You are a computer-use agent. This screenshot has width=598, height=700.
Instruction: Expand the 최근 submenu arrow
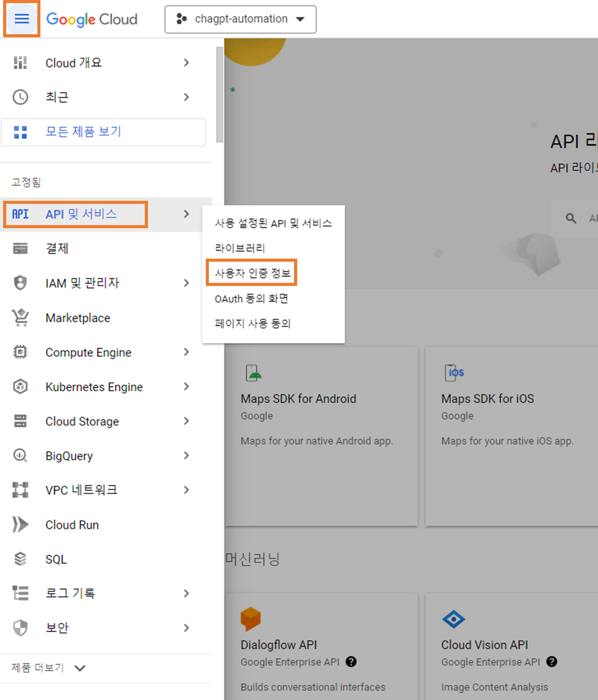(x=186, y=97)
